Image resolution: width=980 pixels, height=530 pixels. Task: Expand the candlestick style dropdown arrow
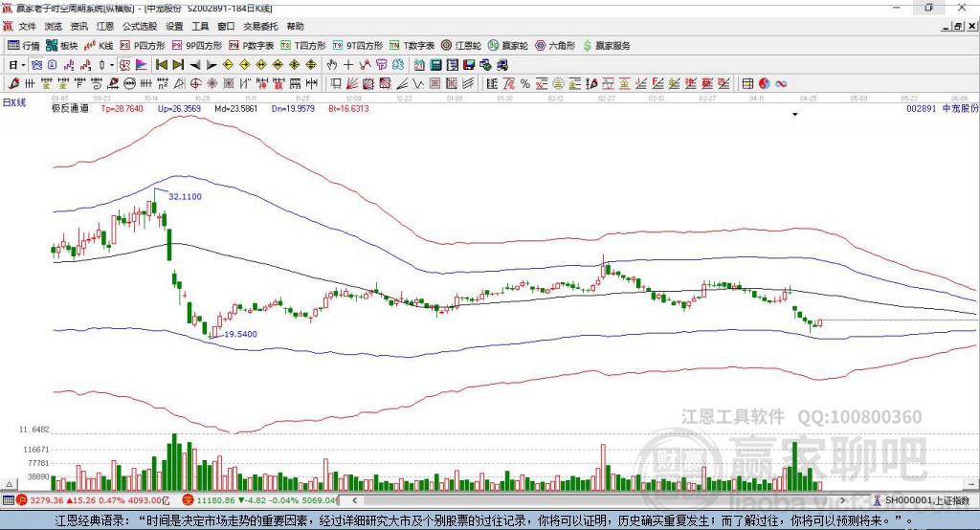pos(112,65)
